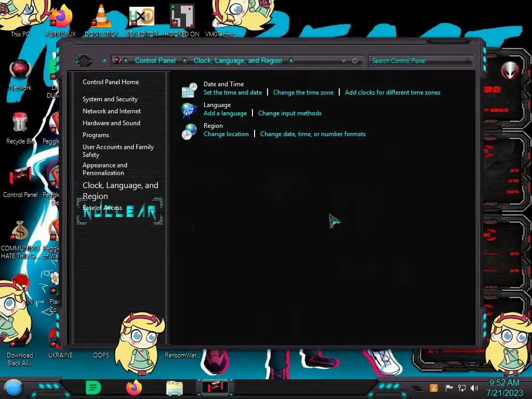Screen dimensions: 532x399
Task: Go to Control Panel Home
Action: (111, 82)
